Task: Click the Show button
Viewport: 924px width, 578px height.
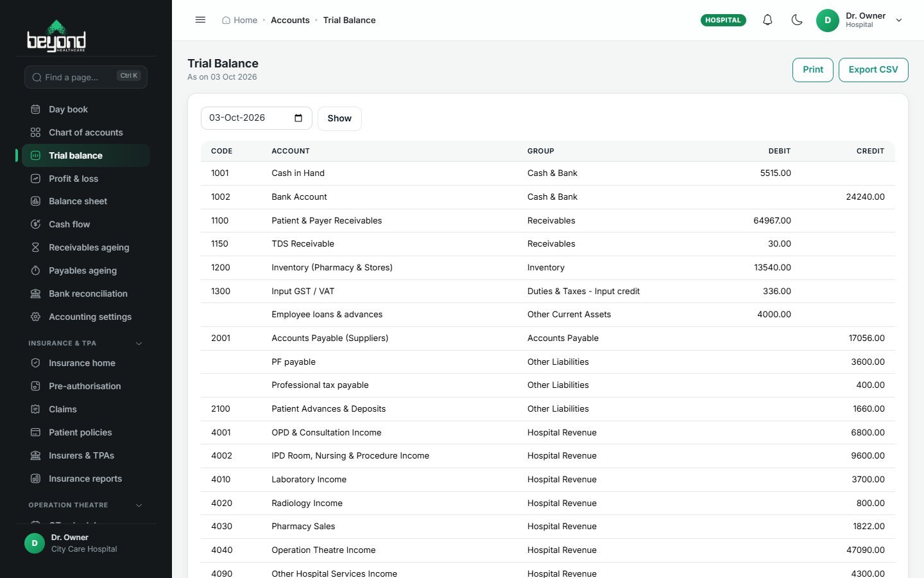Action: point(339,118)
